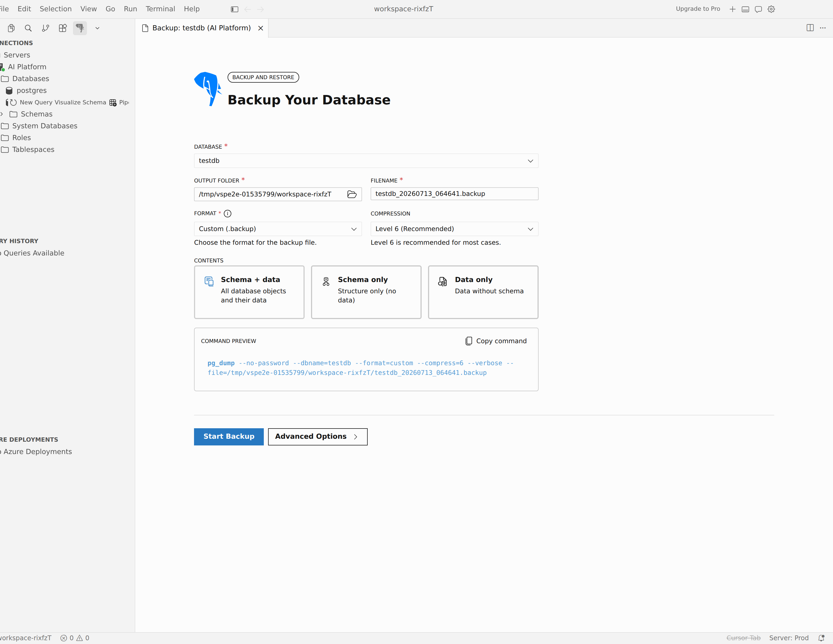Select the Backup: testdb (AI Platform) tab
Image resolution: width=833 pixels, height=644 pixels.
201,28
